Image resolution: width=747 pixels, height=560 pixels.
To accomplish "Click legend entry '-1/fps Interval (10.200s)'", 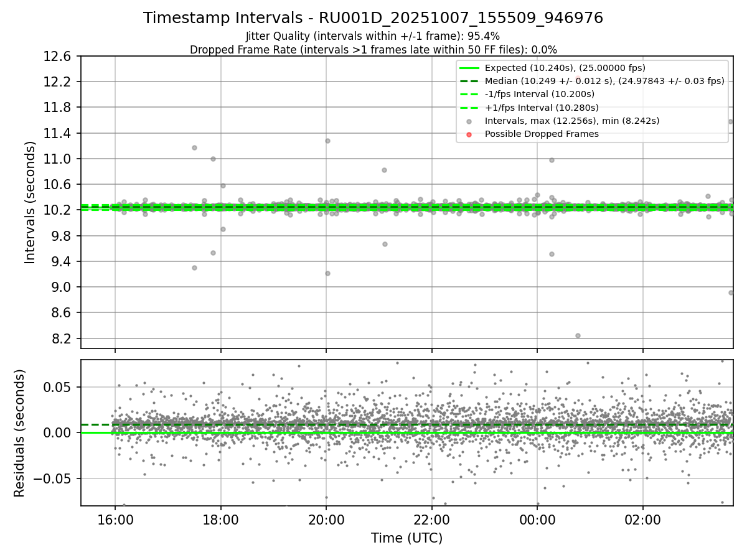I will click(x=539, y=94).
